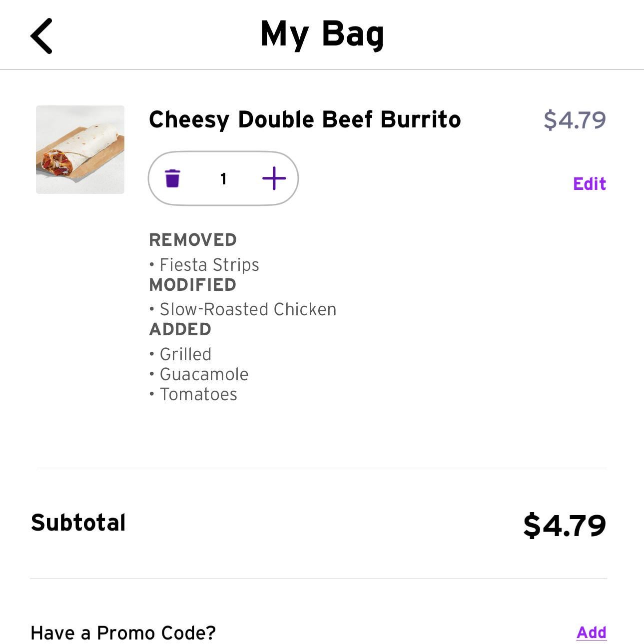Add a promo code via Add link
This screenshot has width=644, height=644.
coord(591,632)
